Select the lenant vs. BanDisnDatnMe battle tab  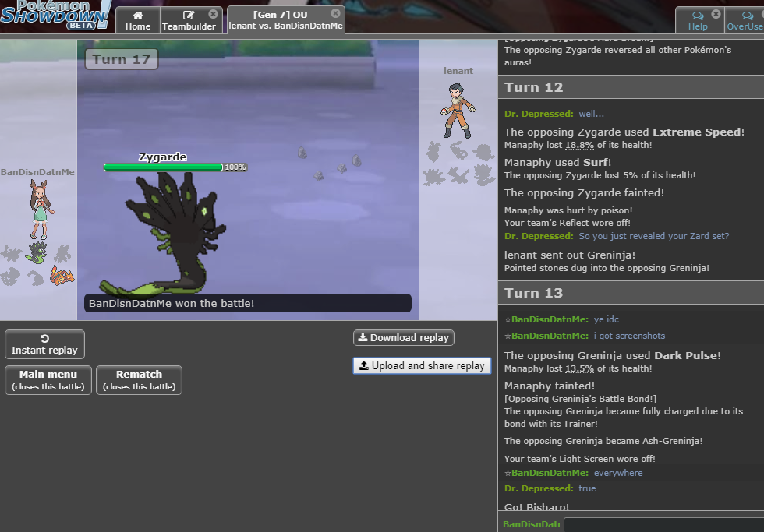pyautogui.click(x=285, y=20)
